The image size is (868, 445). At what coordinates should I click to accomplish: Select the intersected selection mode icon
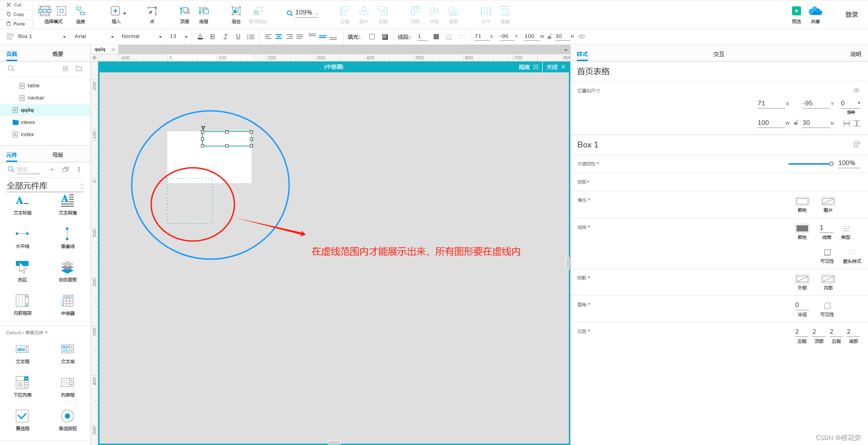[45, 11]
